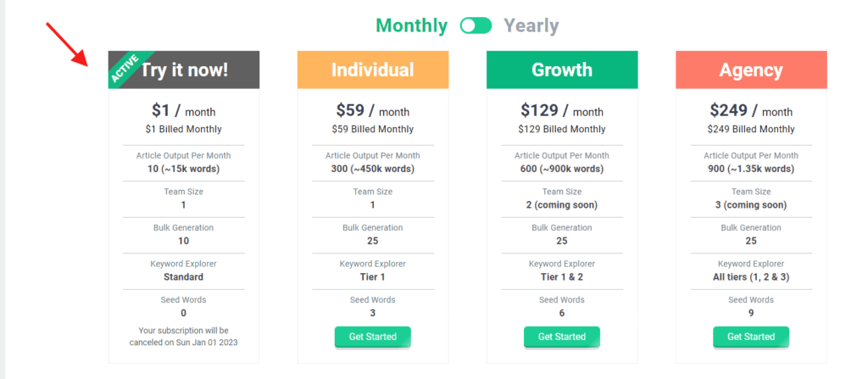Screen dimensions: 868x379
Task: Click 2 (coming soon) team size
Action: click(562, 205)
